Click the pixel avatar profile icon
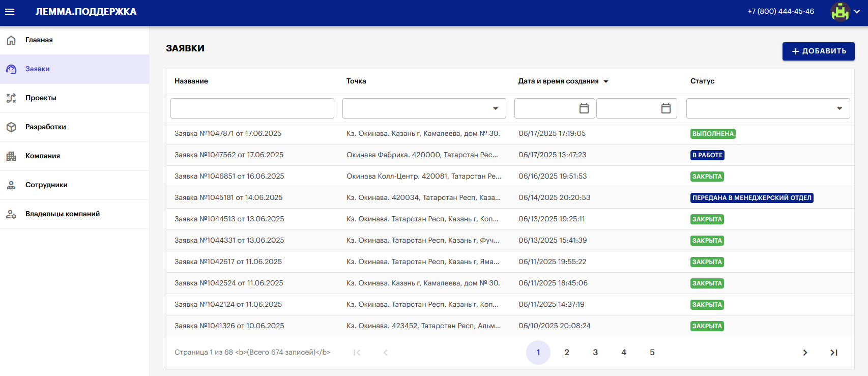 (840, 12)
